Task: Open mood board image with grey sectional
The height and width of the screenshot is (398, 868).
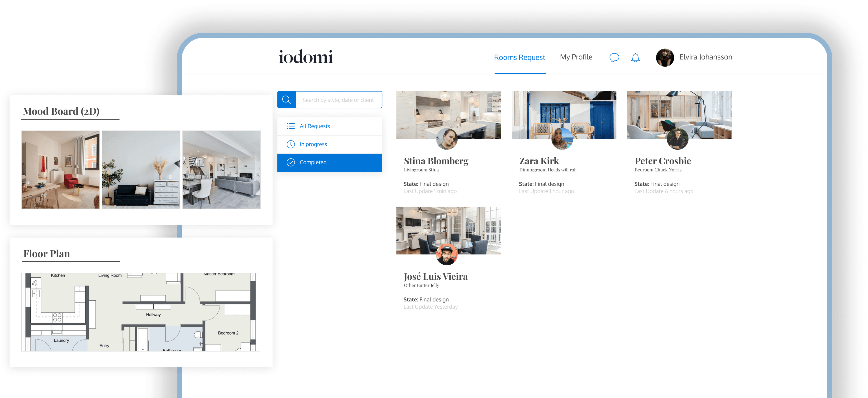Action: [x=221, y=170]
